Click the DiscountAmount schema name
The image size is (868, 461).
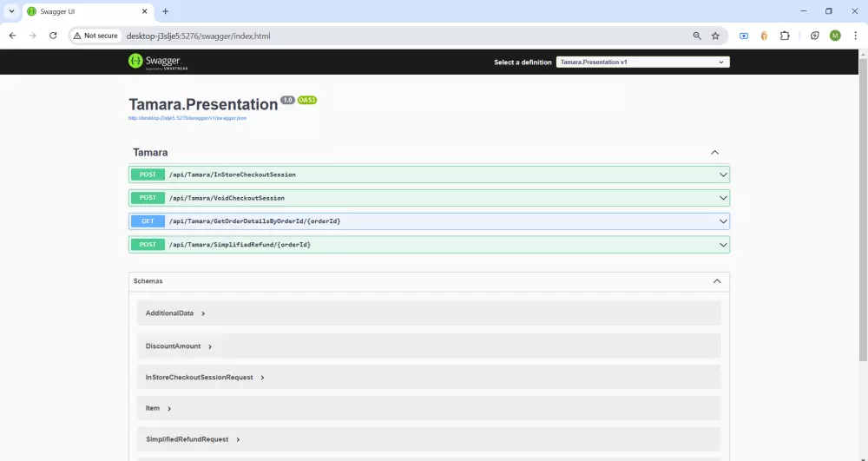click(174, 346)
